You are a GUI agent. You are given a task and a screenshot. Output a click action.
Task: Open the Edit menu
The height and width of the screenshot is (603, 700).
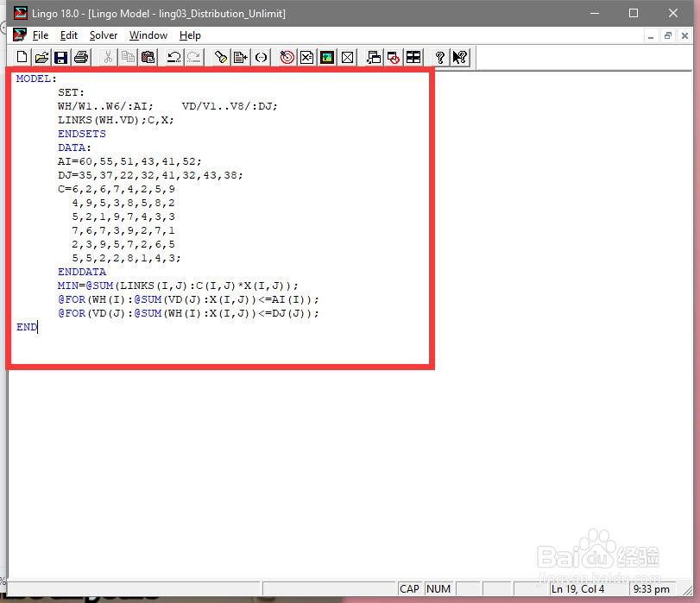[x=69, y=35]
